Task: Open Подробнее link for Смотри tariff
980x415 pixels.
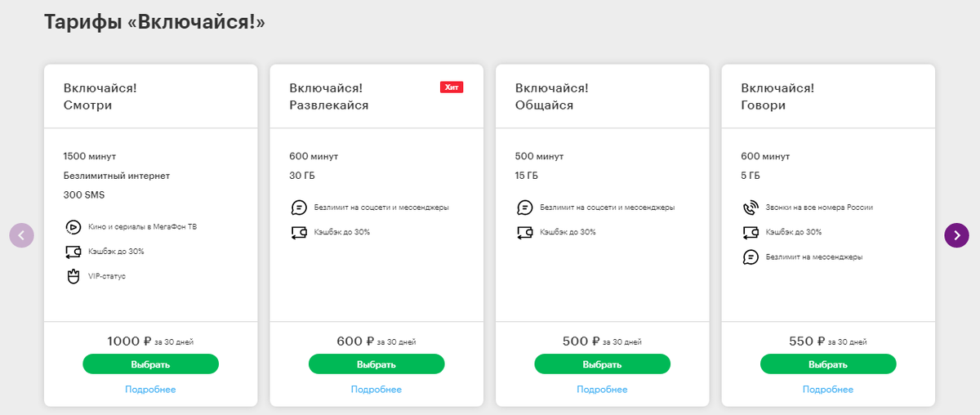Action: pos(150,390)
